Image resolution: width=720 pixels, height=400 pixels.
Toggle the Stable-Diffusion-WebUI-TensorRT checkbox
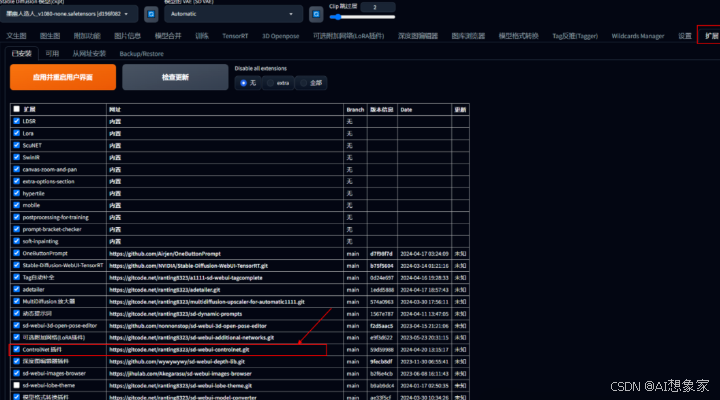coord(17,265)
